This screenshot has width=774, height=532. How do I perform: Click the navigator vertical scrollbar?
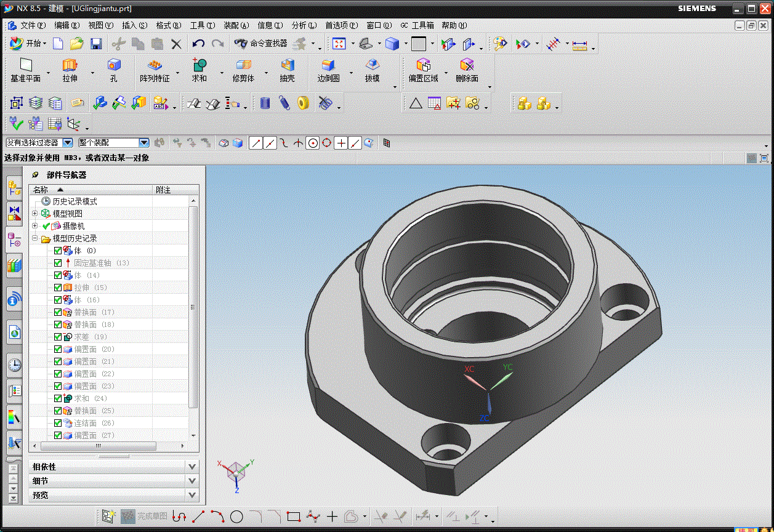coord(193,307)
